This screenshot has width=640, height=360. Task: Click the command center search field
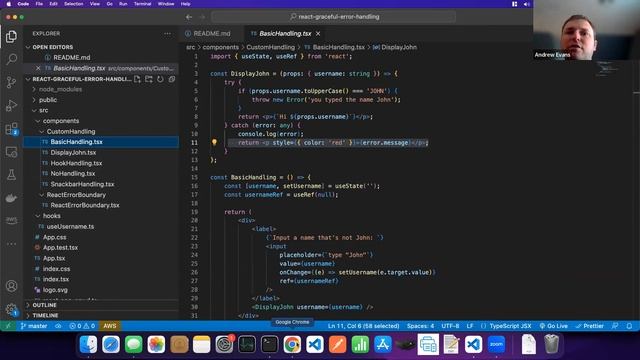click(333, 17)
